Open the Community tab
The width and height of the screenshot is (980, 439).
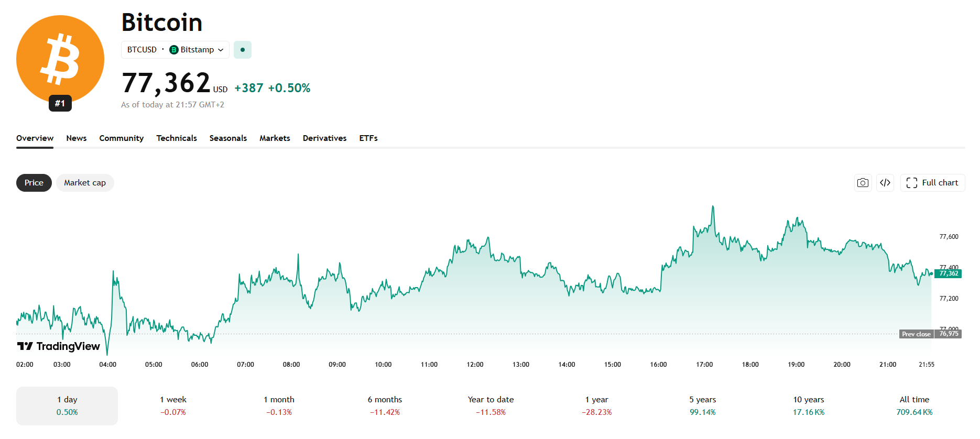(122, 138)
